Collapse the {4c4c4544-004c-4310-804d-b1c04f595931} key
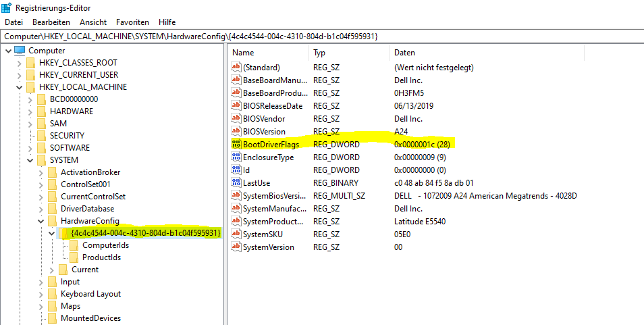This screenshot has height=325, width=644. [51, 233]
